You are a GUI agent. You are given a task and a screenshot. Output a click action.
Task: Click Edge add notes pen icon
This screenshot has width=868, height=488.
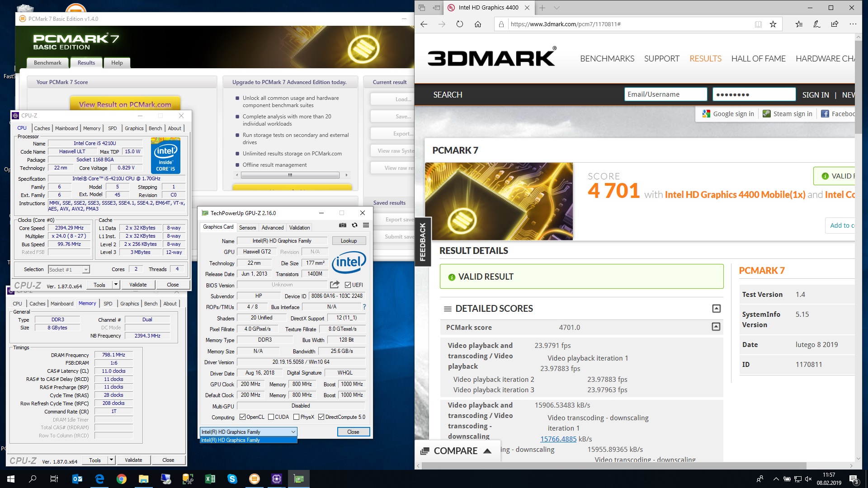coord(817,24)
